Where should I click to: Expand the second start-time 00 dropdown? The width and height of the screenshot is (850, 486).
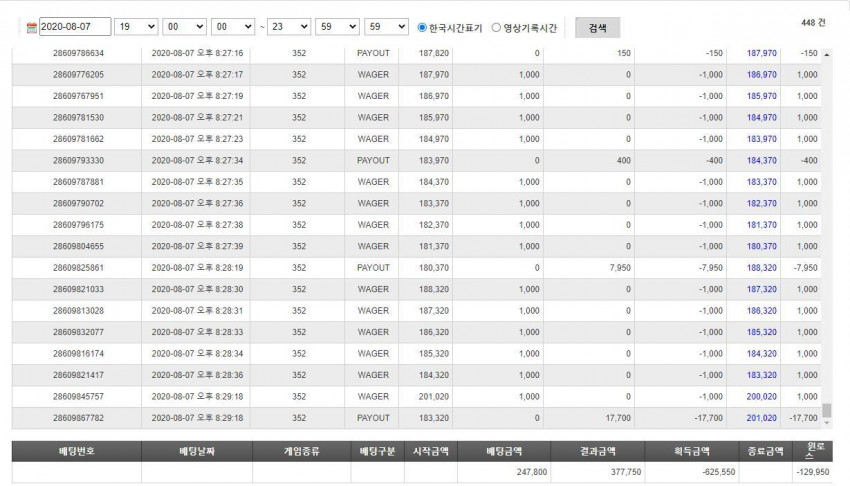[x=233, y=27]
